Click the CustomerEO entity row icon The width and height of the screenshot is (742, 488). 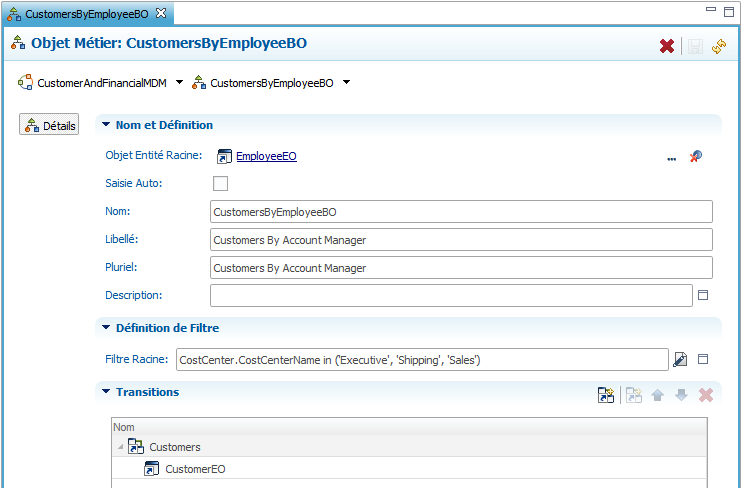point(151,469)
